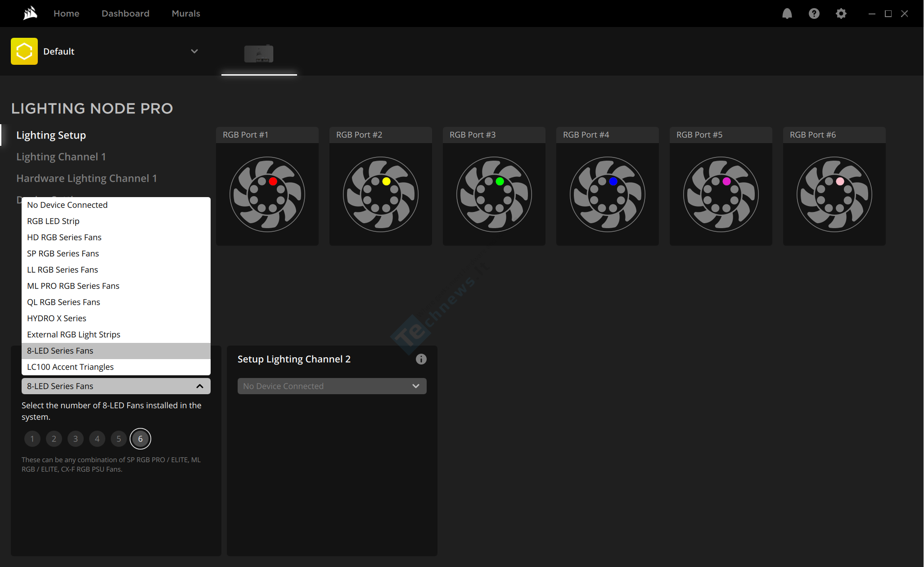The image size is (924, 567).
Task: Click the RGB Port #3 fan icon
Action: [x=494, y=194]
